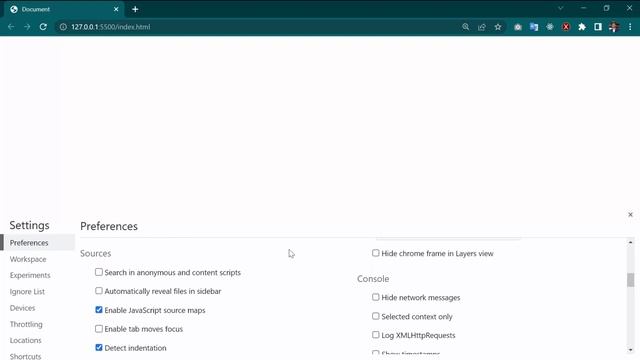640x360 pixels.
Task: Enable Automatically reveal files in sidebar
Action: [99, 291]
